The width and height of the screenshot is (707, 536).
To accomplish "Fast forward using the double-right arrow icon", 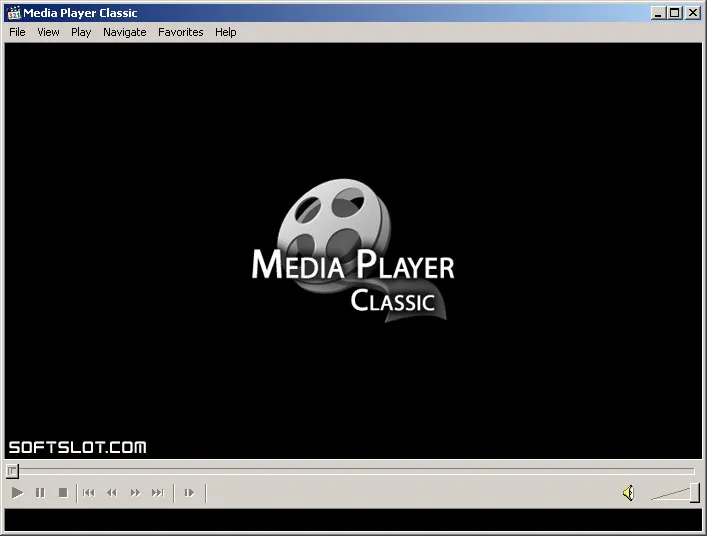I will tap(135, 493).
